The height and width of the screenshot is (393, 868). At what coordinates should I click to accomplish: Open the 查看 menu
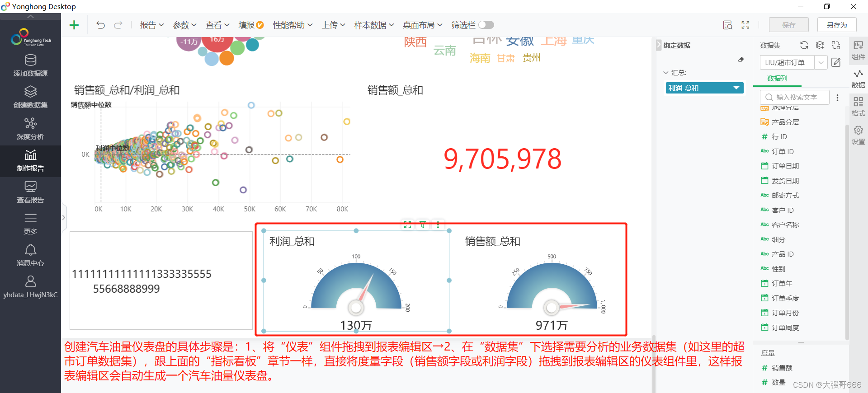[217, 25]
